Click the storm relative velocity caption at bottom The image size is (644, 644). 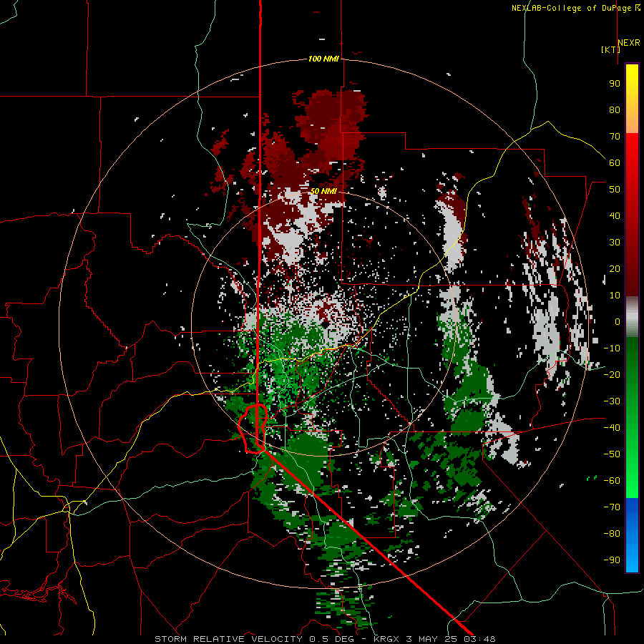pyautogui.click(x=325, y=639)
